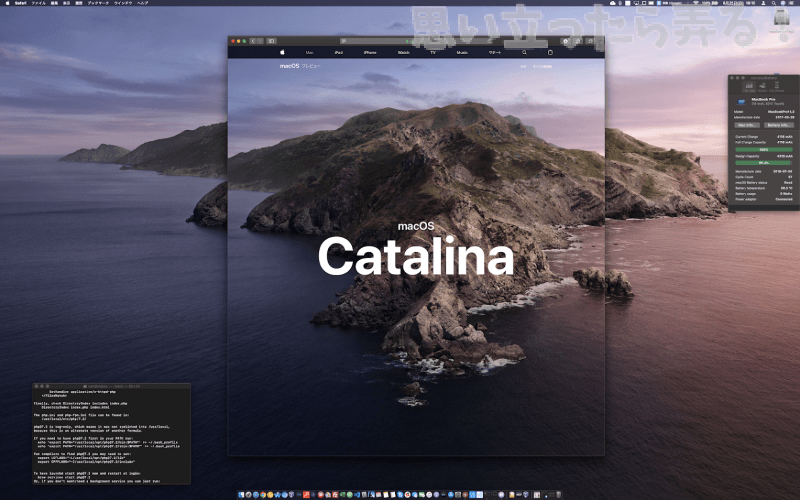This screenshot has width=800, height=500.
Task: Click the Battery Info... button
Action: (779, 125)
